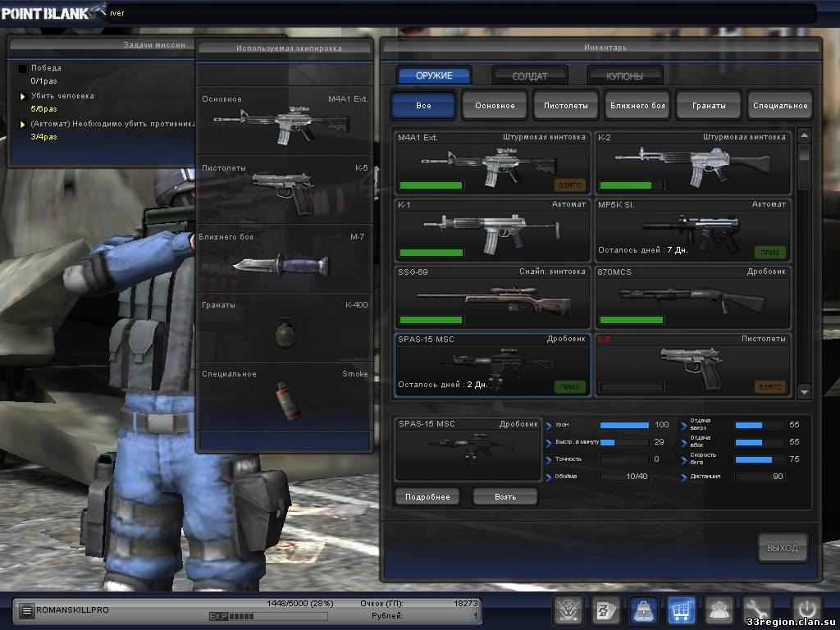Switch to the СОЛДАТ tab
840x630 pixels.
tap(530, 76)
